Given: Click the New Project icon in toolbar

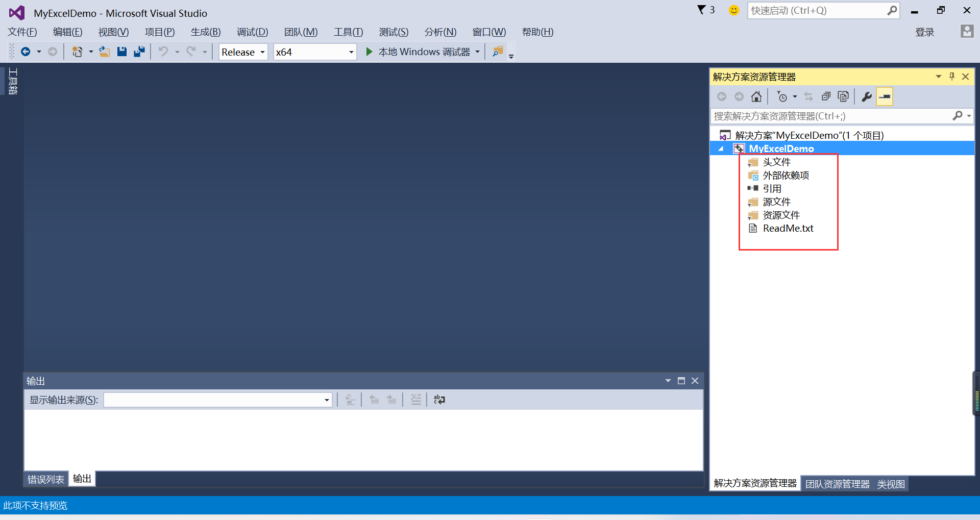Looking at the screenshot, I should coord(77,52).
